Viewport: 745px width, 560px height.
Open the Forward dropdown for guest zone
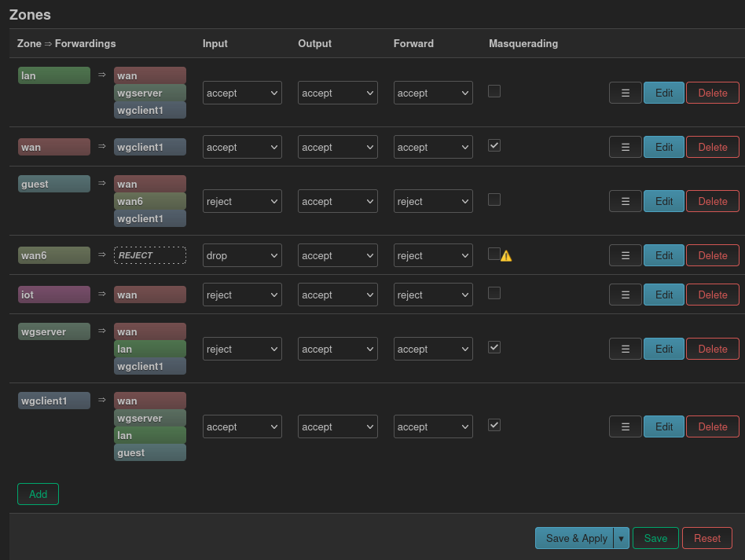433,201
